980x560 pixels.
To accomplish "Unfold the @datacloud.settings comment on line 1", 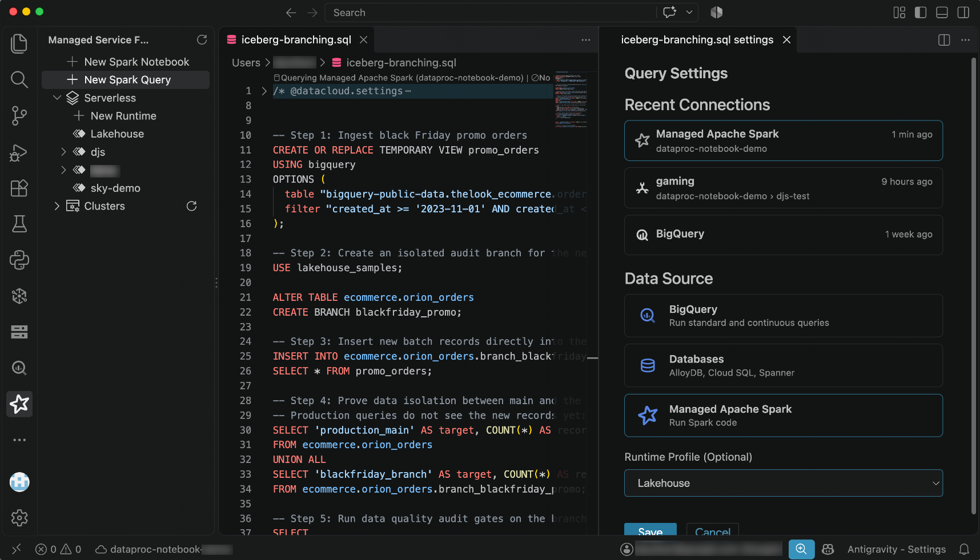I will [264, 91].
